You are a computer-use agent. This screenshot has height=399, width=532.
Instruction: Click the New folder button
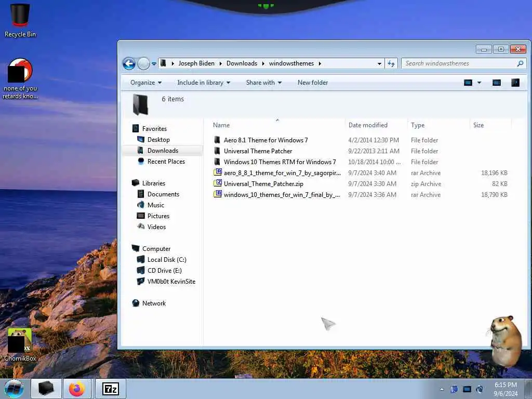(x=312, y=83)
